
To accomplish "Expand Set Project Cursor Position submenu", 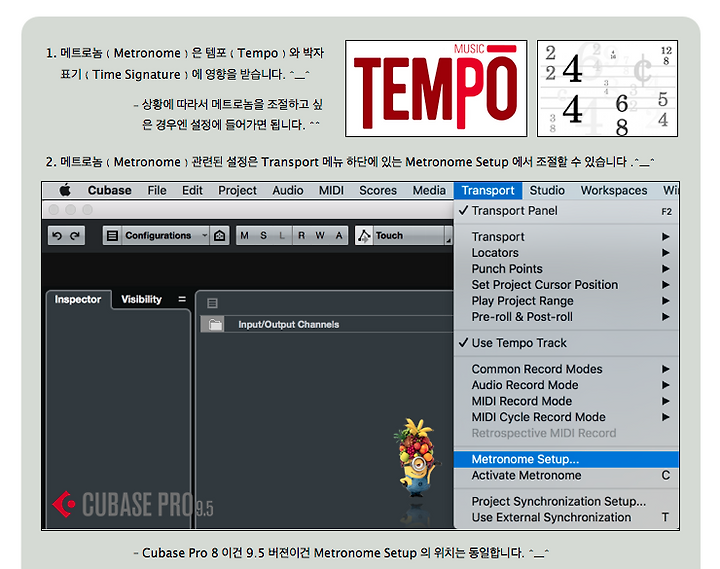I will pyautogui.click(x=566, y=285).
